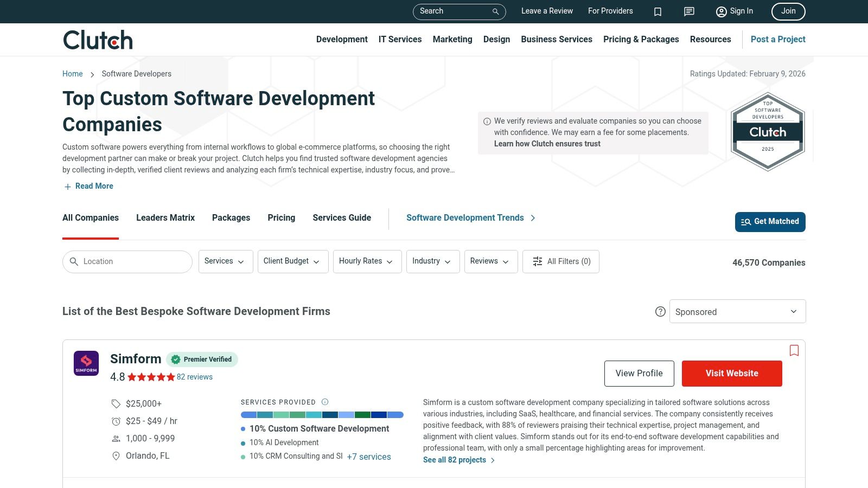Screen dimensions: 868x488
Task: Click the Custom Software Development services bar segment
Action: [248, 415]
